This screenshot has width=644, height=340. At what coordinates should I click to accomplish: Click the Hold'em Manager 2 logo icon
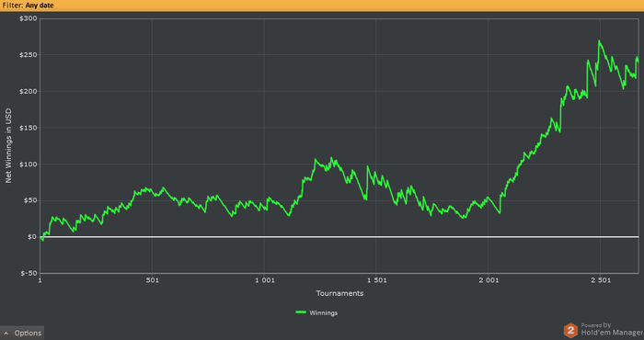pyautogui.click(x=570, y=330)
